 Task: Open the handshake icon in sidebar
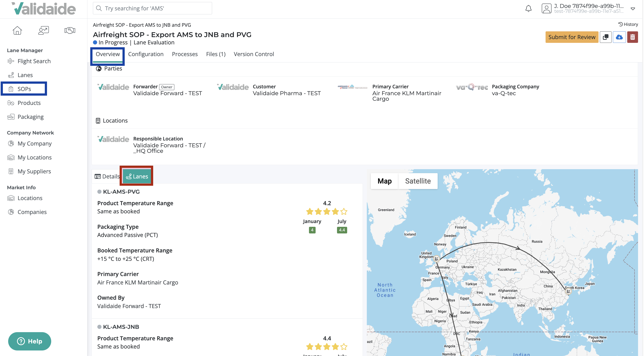[x=70, y=30]
